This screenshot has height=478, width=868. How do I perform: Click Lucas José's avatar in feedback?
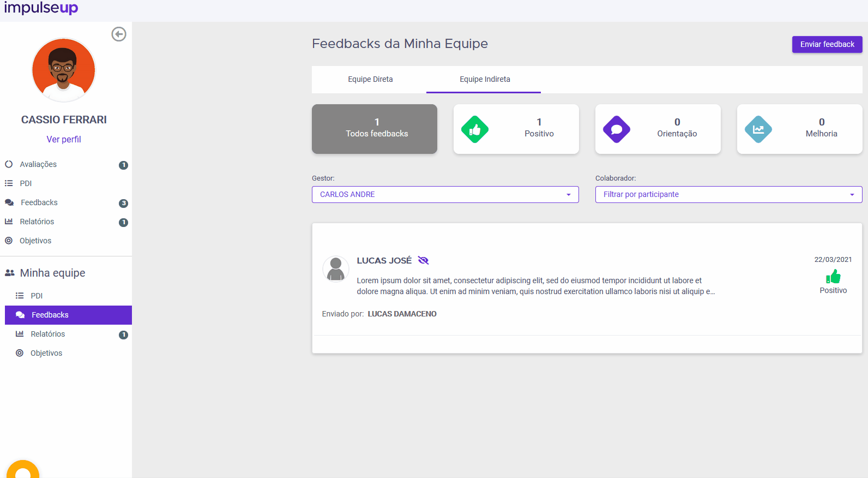click(x=336, y=269)
